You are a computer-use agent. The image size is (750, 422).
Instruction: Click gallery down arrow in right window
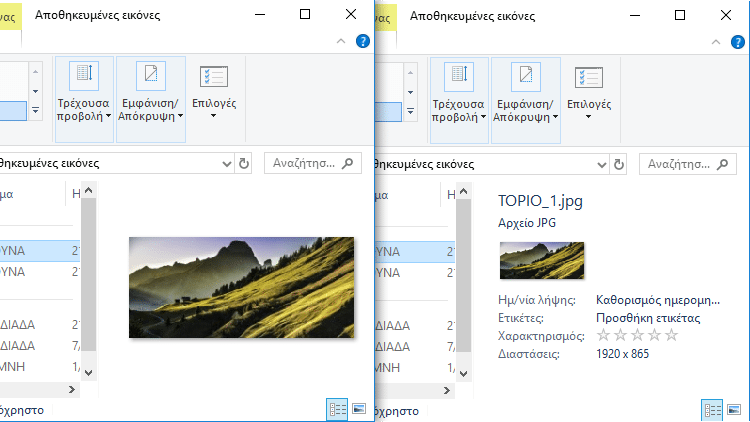tap(410, 92)
